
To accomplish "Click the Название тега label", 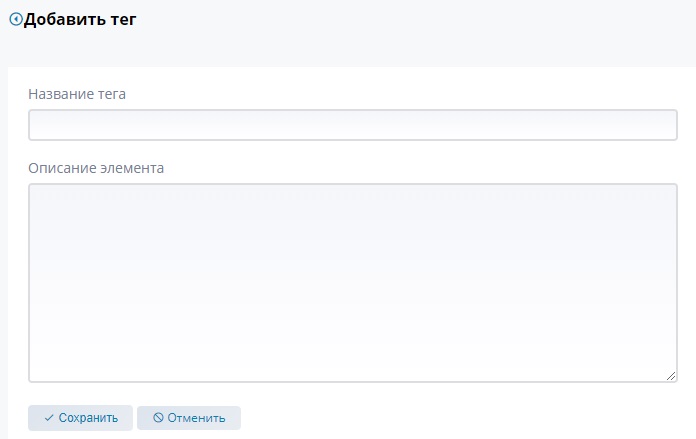I will tap(77, 94).
